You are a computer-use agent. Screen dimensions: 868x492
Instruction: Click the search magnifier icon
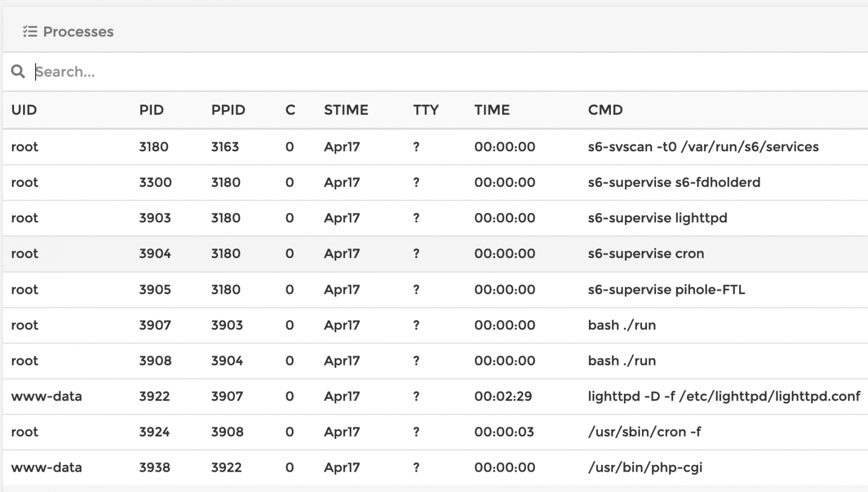point(18,72)
